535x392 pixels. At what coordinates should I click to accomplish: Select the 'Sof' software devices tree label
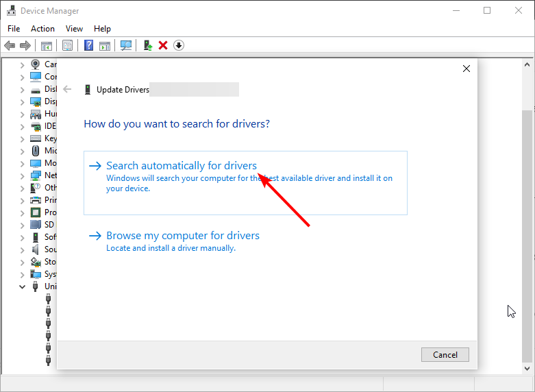(50, 237)
